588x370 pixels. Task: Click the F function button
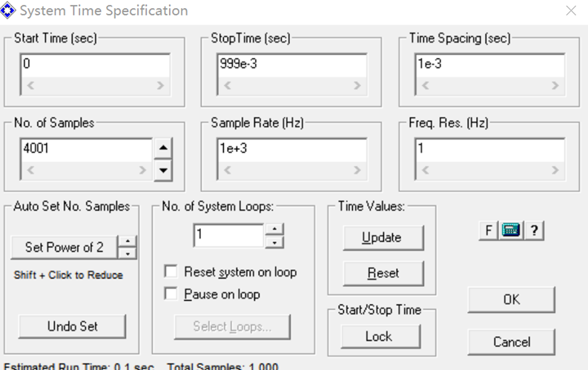click(488, 230)
